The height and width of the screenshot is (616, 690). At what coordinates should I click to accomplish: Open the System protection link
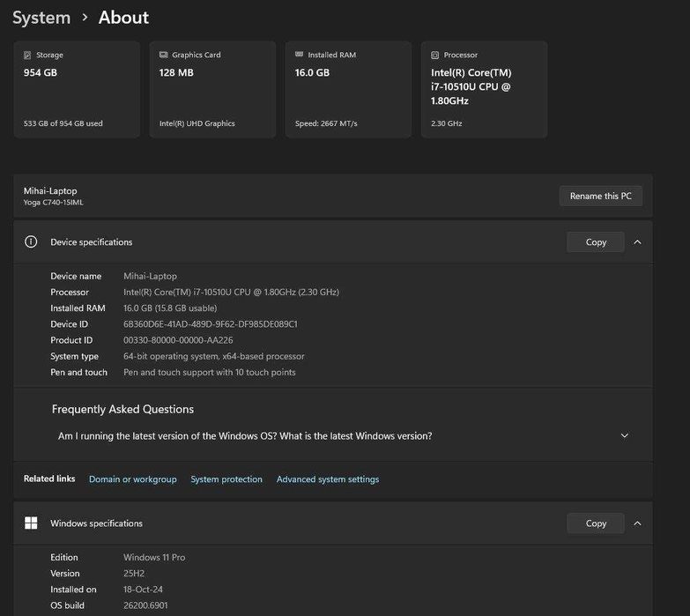(226, 479)
